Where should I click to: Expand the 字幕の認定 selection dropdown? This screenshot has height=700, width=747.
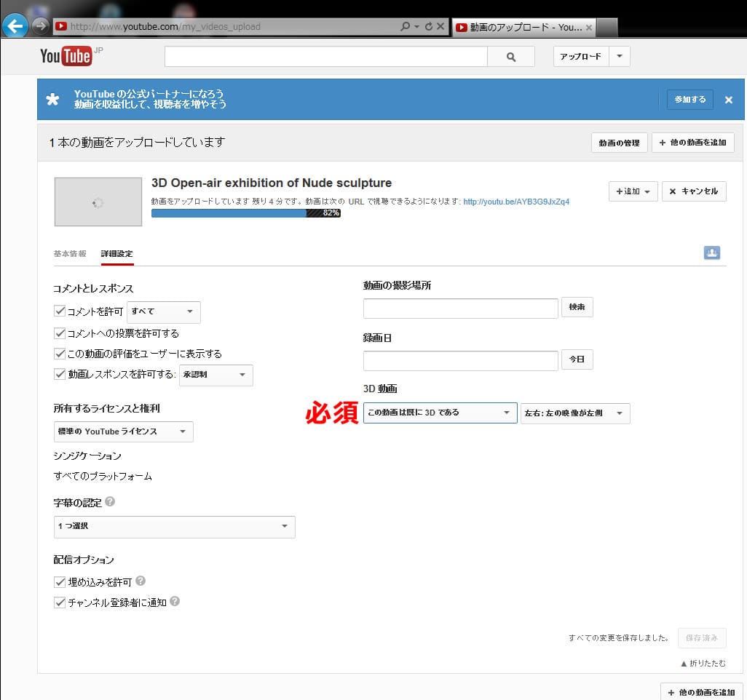[174, 527]
